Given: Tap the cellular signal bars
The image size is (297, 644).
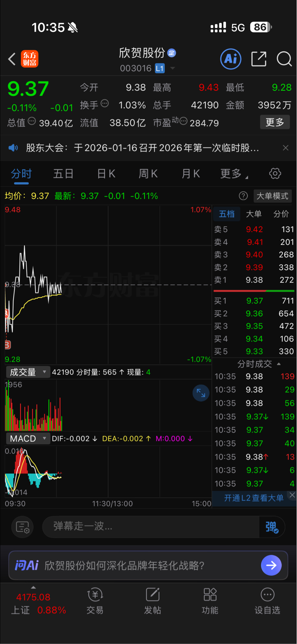Looking at the screenshot, I should tap(218, 27).
